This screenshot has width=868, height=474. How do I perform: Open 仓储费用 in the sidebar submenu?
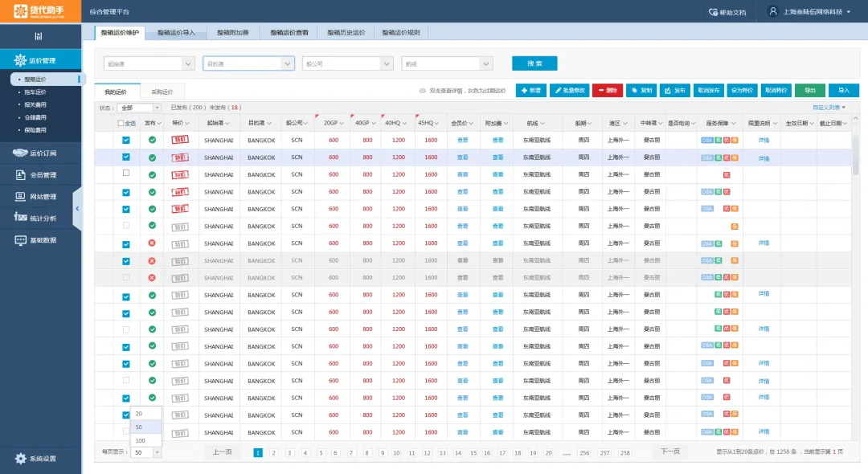click(x=35, y=117)
